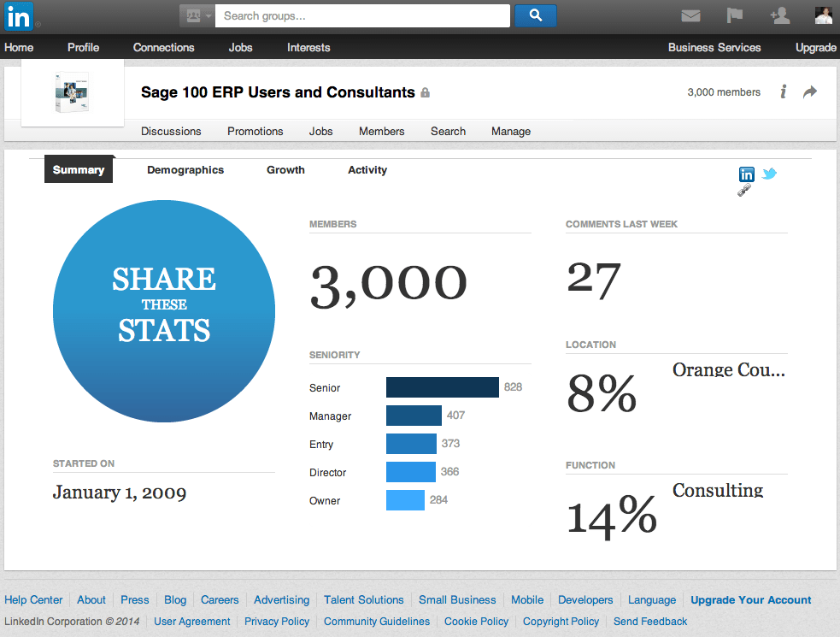Screen dimensions: 840x637
Task: Open the Careers footer link
Action: point(220,600)
